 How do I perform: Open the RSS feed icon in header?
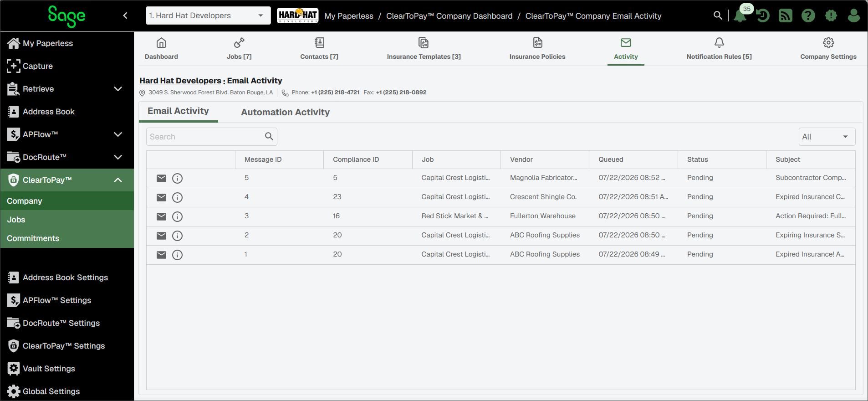[786, 16]
